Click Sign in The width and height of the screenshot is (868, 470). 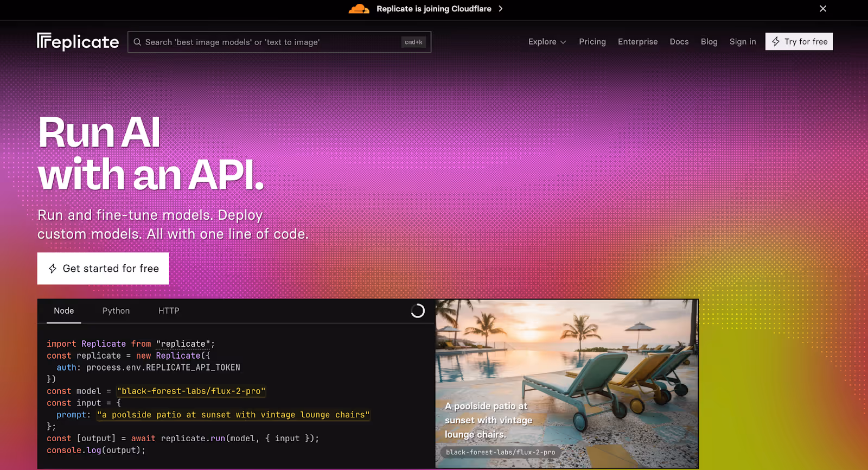[x=743, y=42]
